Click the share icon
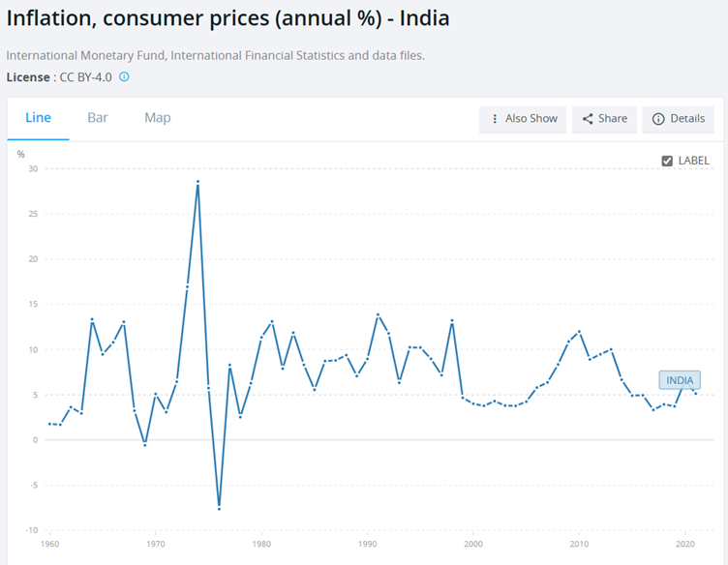 tap(588, 119)
